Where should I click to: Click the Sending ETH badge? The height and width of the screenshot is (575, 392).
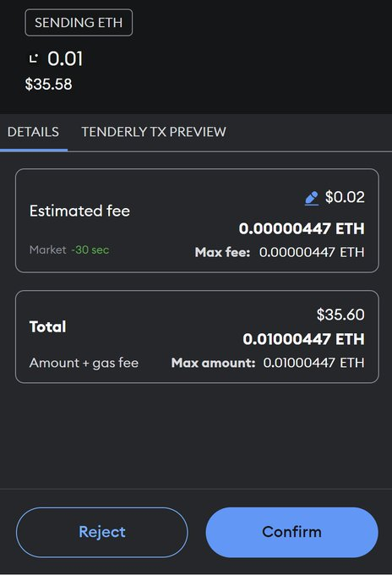click(x=79, y=22)
